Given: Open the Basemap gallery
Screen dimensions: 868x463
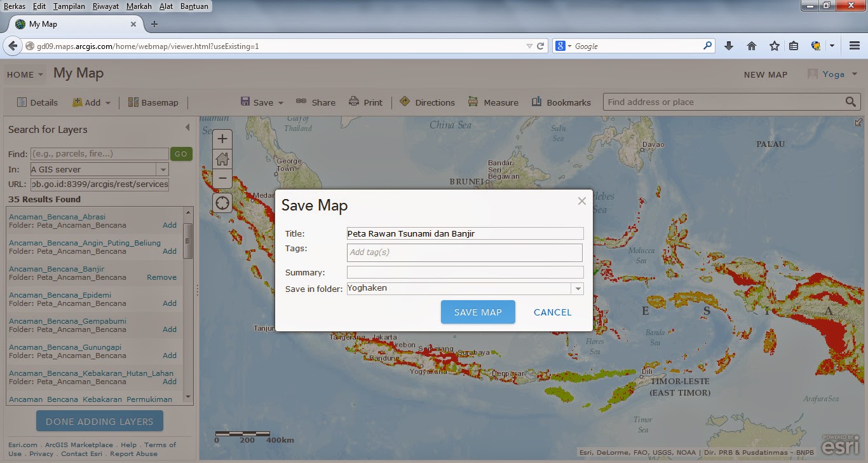Looking at the screenshot, I should pyautogui.click(x=153, y=102).
